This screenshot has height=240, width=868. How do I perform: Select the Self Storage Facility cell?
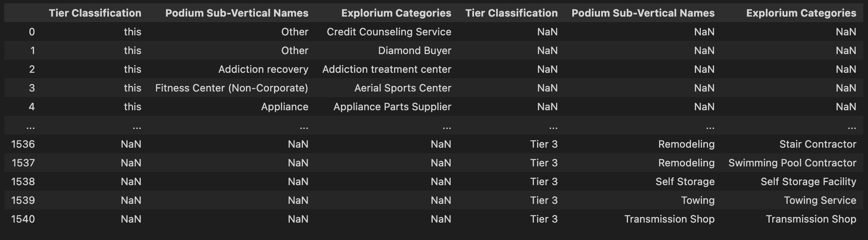pyautogui.click(x=808, y=182)
